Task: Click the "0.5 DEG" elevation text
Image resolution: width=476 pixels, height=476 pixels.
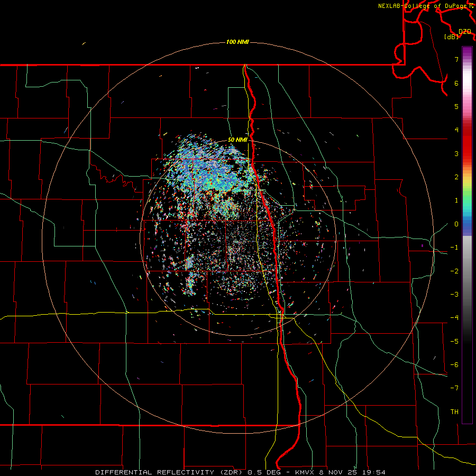Action: point(264,472)
